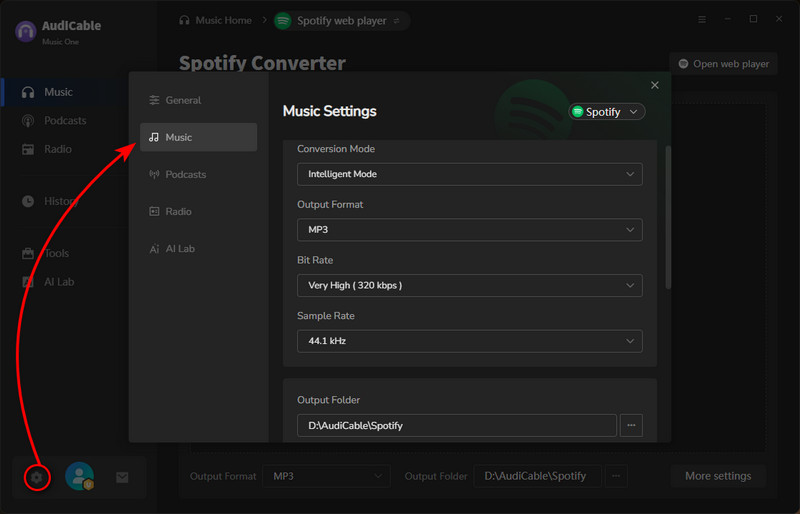Click the More settings button

[718, 476]
